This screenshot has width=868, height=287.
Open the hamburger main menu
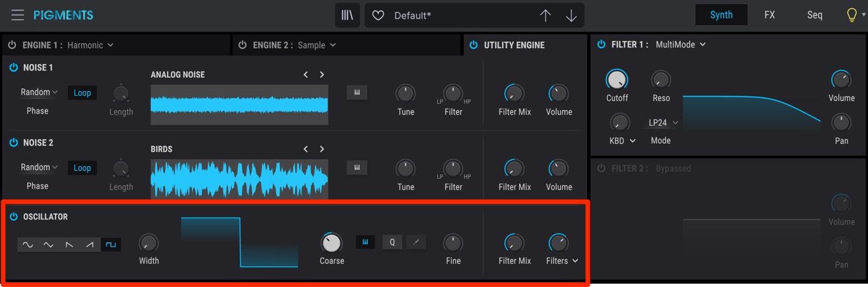pyautogui.click(x=18, y=15)
